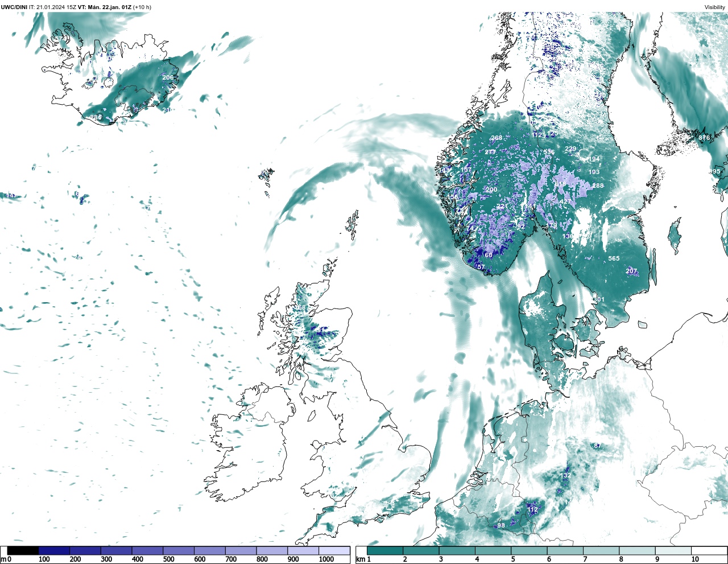Click the 87 value over Germany
Viewport: 728px width, 564px height.
[597, 446]
